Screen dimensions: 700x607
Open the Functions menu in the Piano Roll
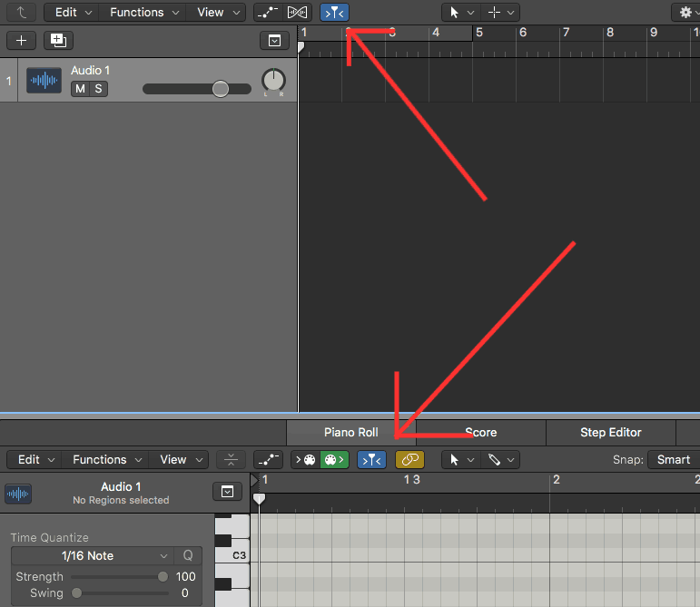coord(106,460)
